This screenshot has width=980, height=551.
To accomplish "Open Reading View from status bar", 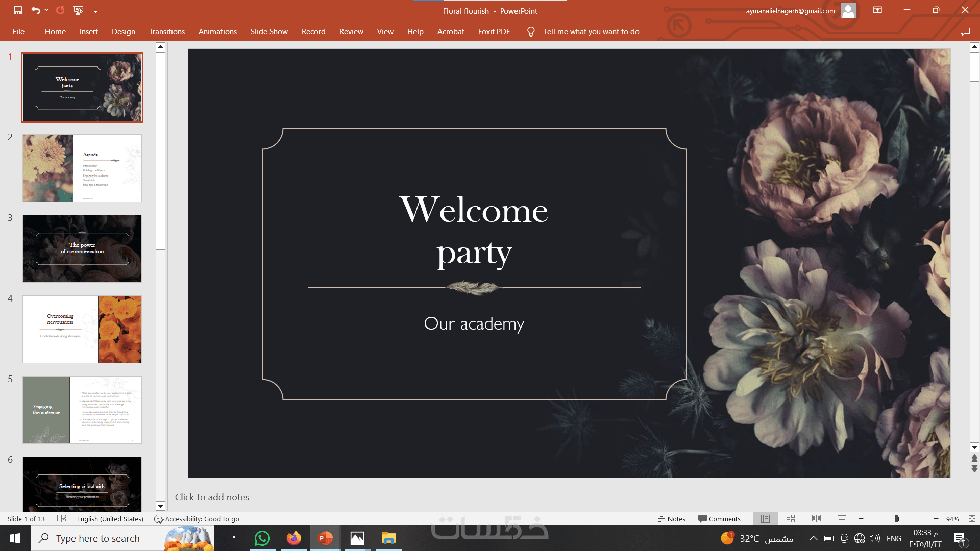I will (x=816, y=519).
